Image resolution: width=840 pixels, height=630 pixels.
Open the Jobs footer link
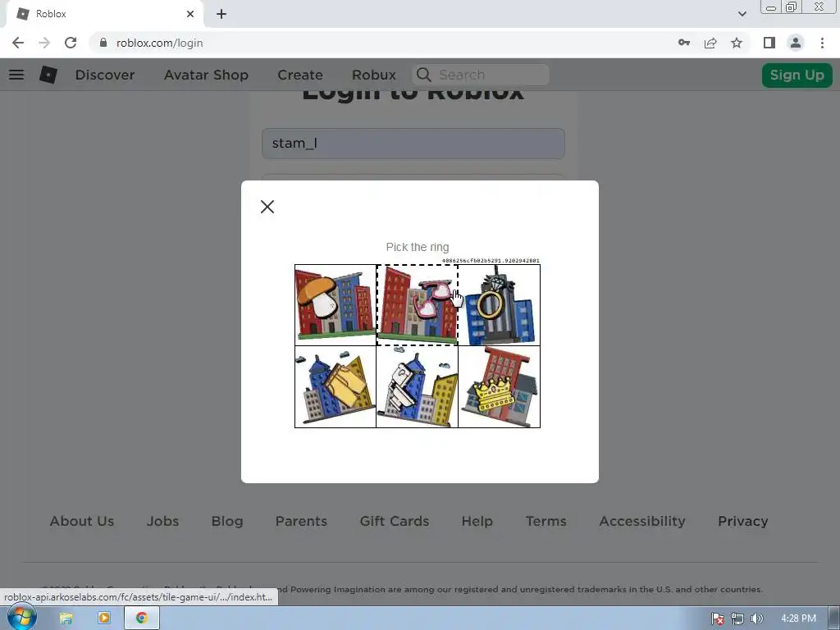(x=163, y=521)
